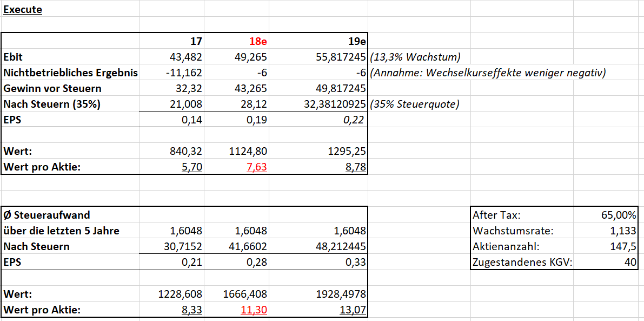Select the Wert value 1928,4978
Viewport: 644px width, 321px height.
tap(342, 294)
